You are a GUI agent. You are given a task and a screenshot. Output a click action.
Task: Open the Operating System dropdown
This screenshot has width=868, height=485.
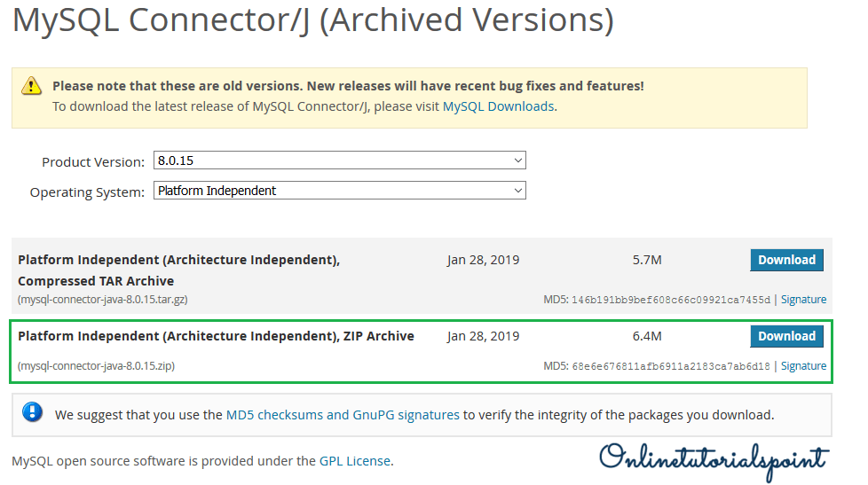[339, 191]
